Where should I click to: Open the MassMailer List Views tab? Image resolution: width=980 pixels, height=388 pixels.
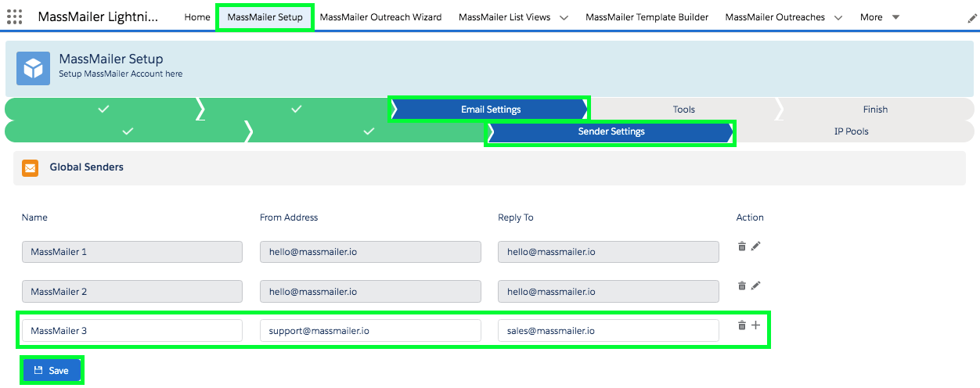[x=504, y=17]
